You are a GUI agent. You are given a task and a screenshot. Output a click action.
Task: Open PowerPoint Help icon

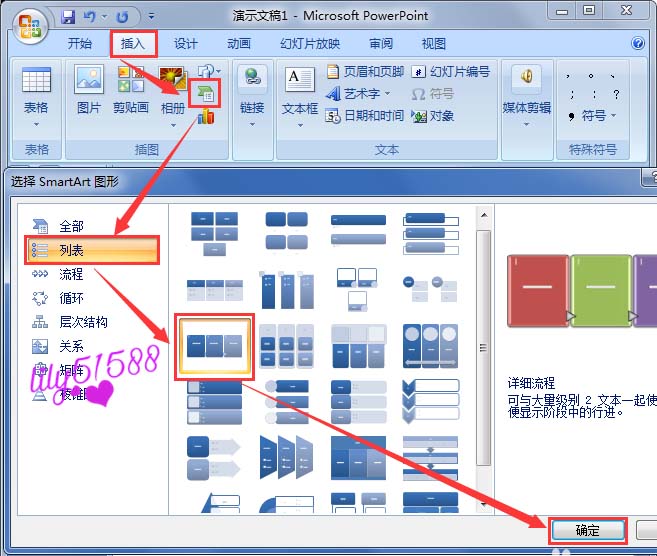pos(638,43)
